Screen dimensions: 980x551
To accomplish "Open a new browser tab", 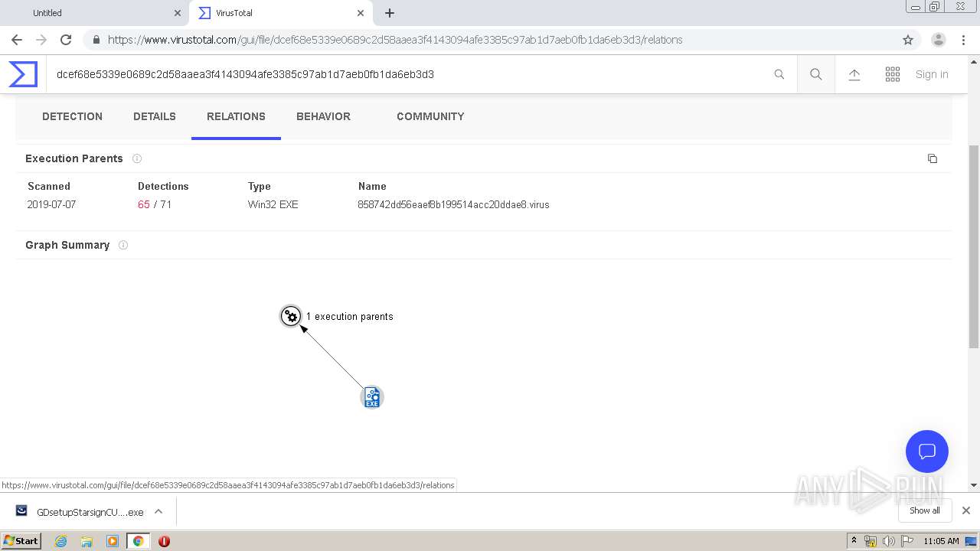I will [x=390, y=13].
